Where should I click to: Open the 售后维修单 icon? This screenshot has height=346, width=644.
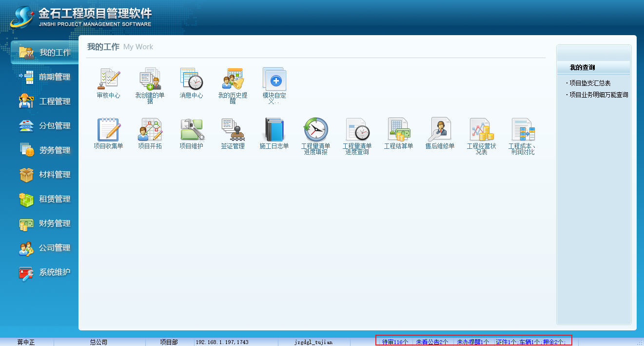click(x=440, y=130)
